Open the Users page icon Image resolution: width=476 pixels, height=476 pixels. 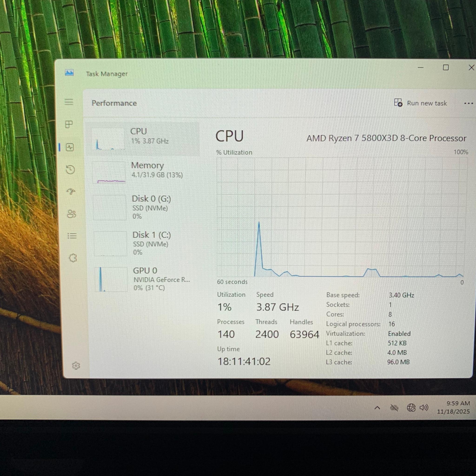click(x=72, y=214)
